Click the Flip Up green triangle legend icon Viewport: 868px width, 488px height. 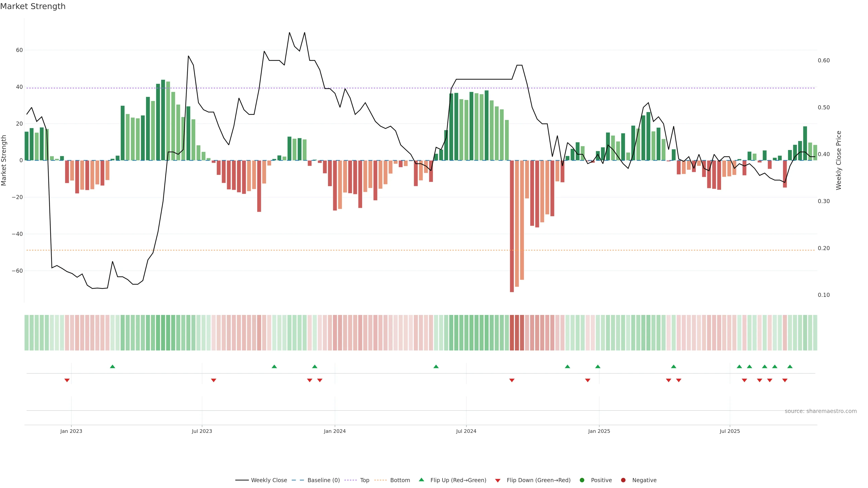[421, 480]
